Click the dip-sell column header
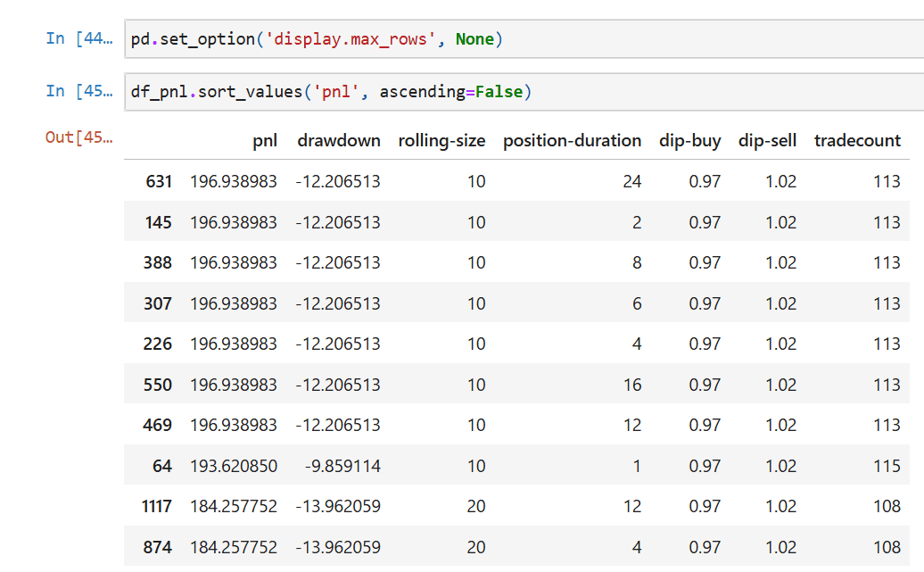The image size is (924, 572). [x=767, y=140]
